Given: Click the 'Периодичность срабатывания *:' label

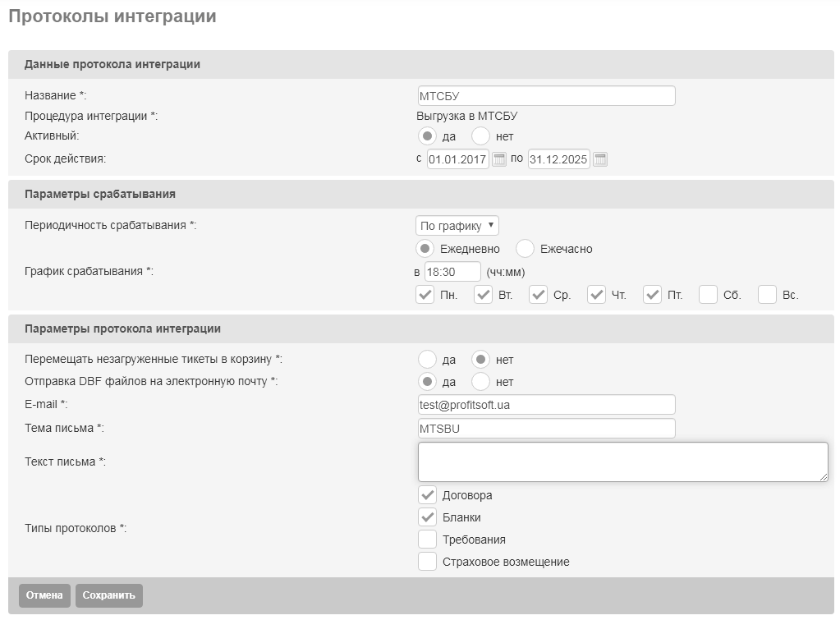Looking at the screenshot, I should point(111,225).
